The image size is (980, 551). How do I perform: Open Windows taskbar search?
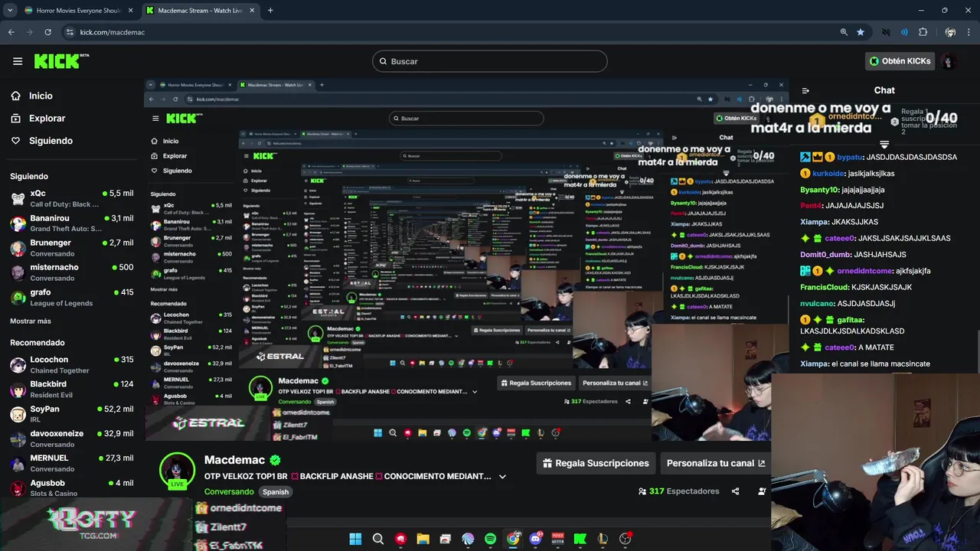point(378,540)
